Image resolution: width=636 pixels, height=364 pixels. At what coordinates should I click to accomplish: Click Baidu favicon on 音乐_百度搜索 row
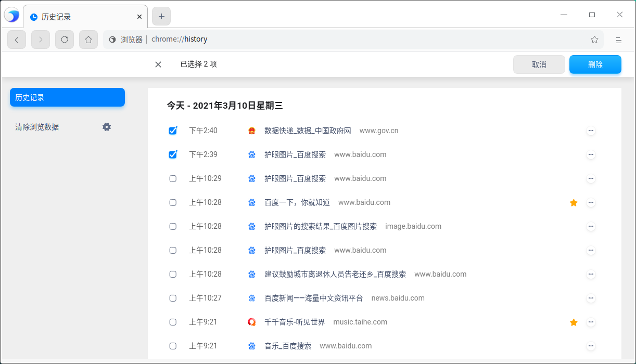click(252, 346)
